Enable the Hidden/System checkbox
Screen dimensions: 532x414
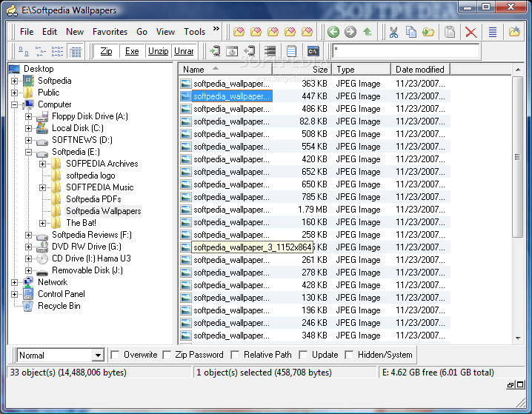point(349,355)
